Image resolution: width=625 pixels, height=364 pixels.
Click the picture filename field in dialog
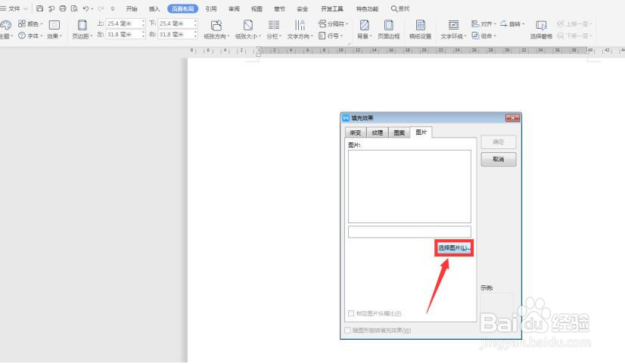click(409, 232)
